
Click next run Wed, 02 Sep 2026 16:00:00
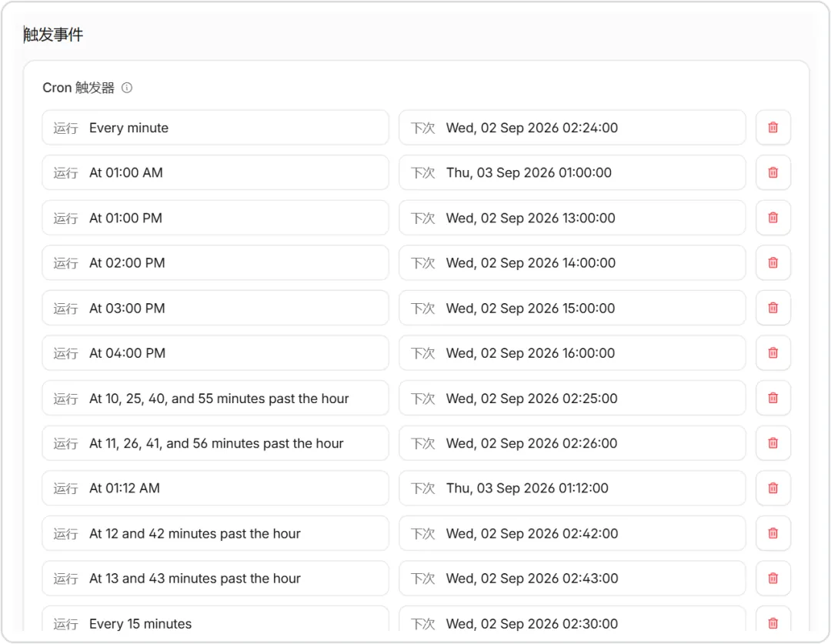[572, 353]
